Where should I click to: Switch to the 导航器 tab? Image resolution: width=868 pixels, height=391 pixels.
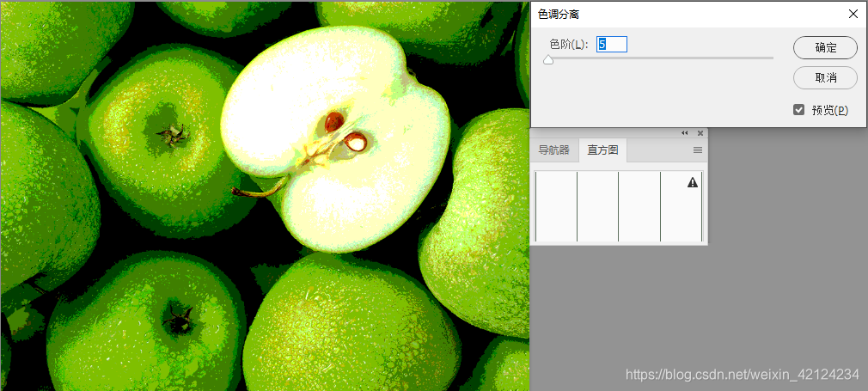tap(554, 150)
